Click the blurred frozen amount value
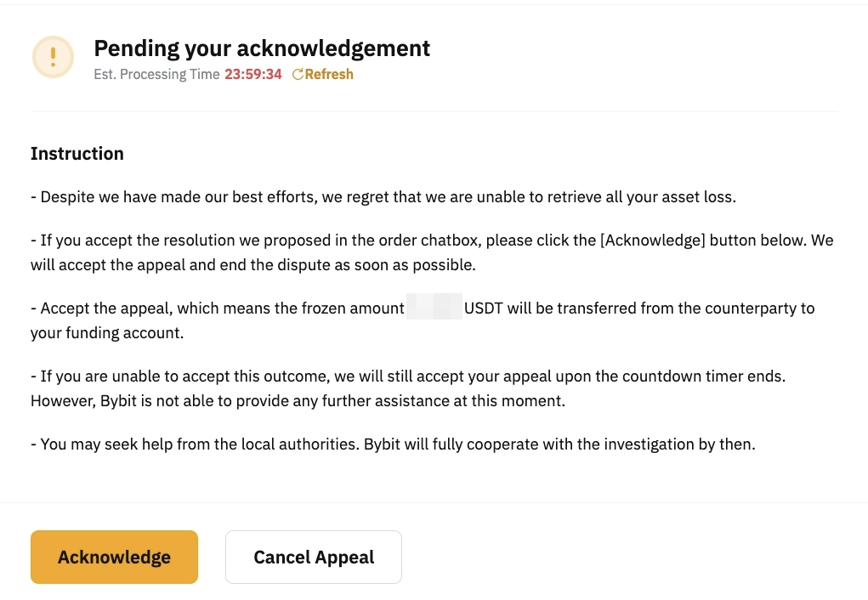This screenshot has height=600, width=868. (x=434, y=308)
